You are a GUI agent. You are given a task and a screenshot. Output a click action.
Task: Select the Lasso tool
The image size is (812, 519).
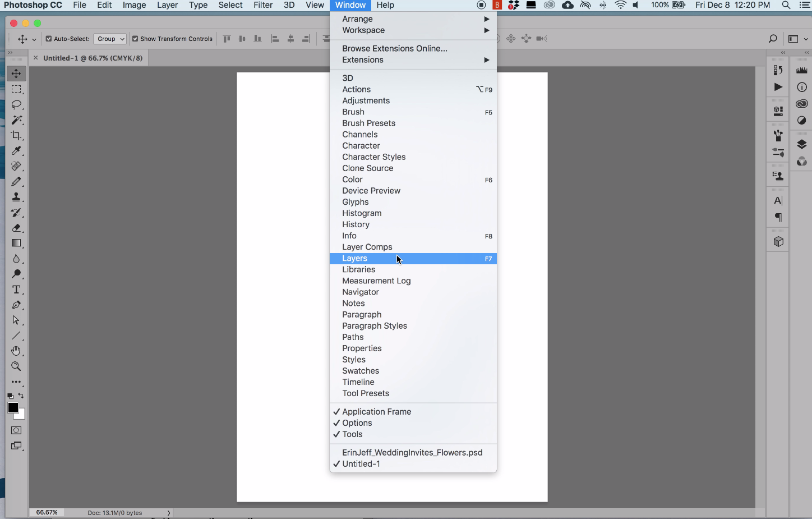coord(16,105)
